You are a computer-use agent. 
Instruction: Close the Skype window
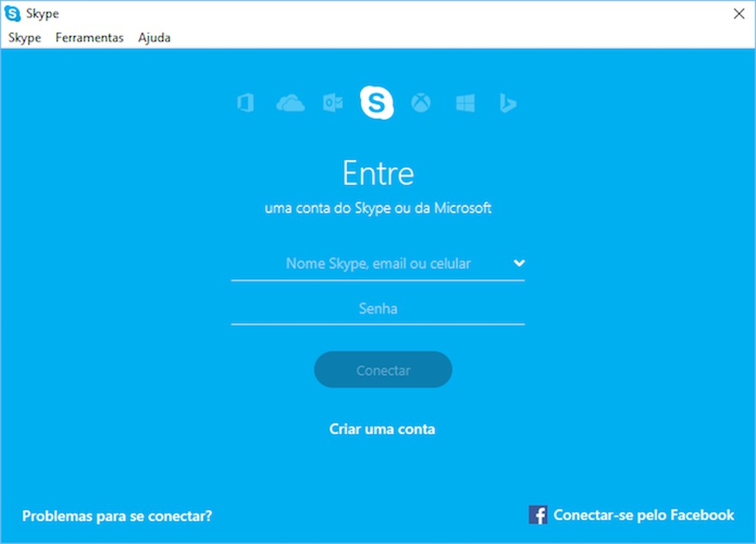738,14
